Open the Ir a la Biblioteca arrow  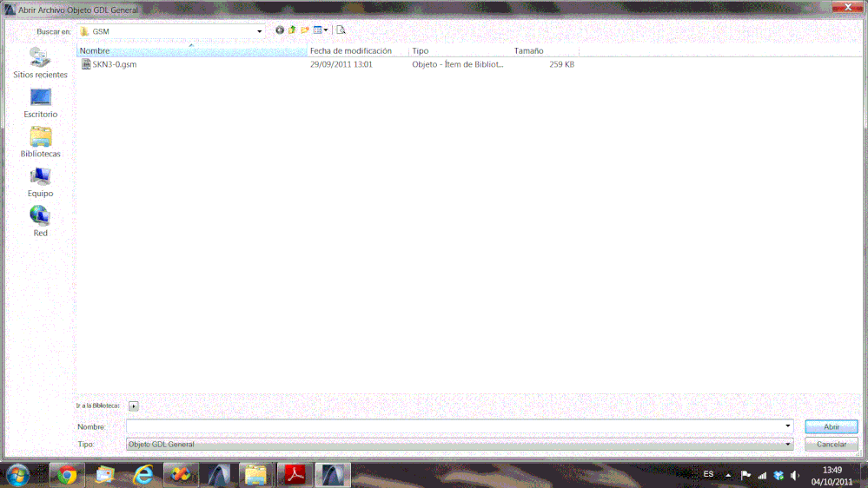coord(134,406)
